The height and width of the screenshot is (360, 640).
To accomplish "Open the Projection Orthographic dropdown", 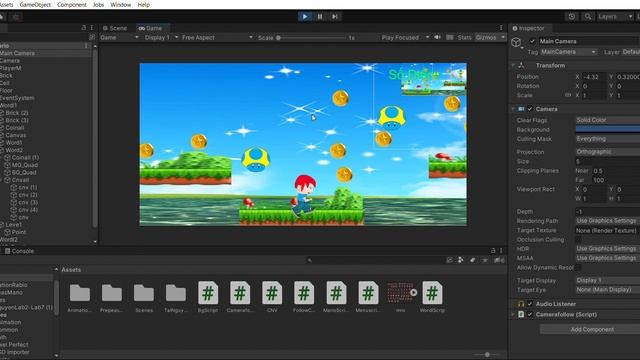I will click(607, 152).
